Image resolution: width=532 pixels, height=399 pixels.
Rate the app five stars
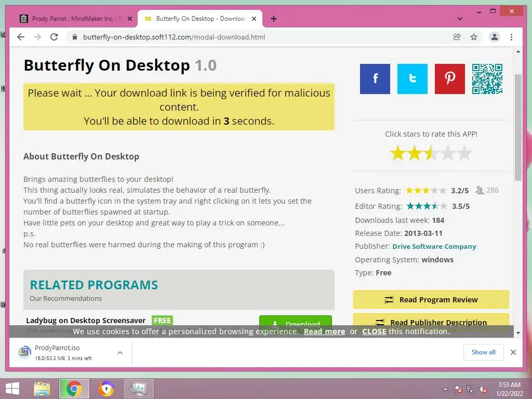coord(464,153)
